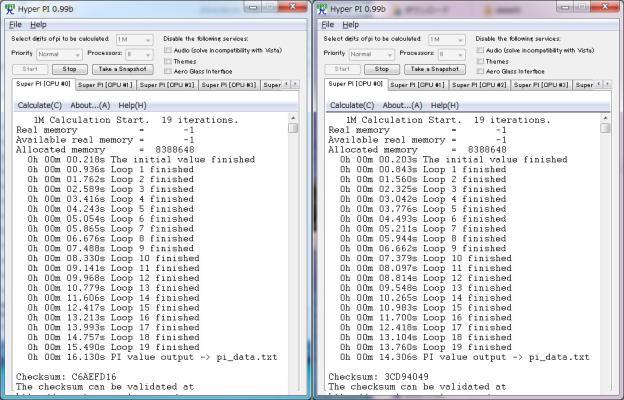Click the 13.760s Loop 19 finished line
This screenshot has width=624, height=400.
[426, 347]
